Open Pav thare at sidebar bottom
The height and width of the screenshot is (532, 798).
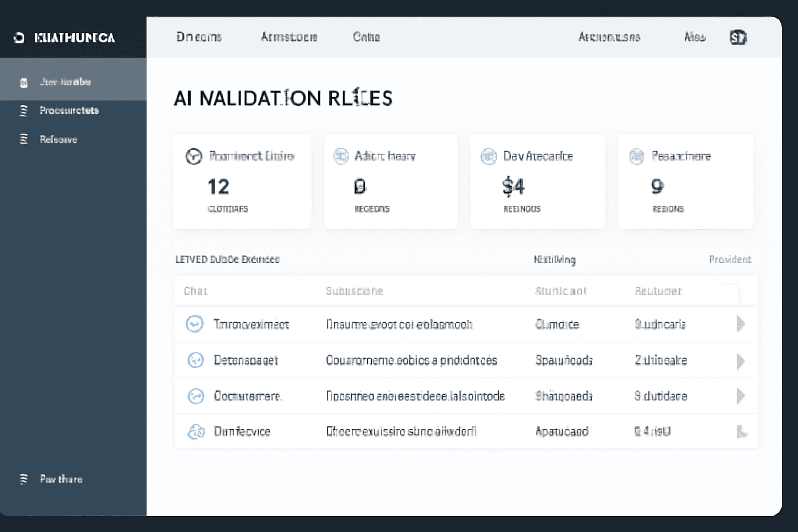point(61,479)
